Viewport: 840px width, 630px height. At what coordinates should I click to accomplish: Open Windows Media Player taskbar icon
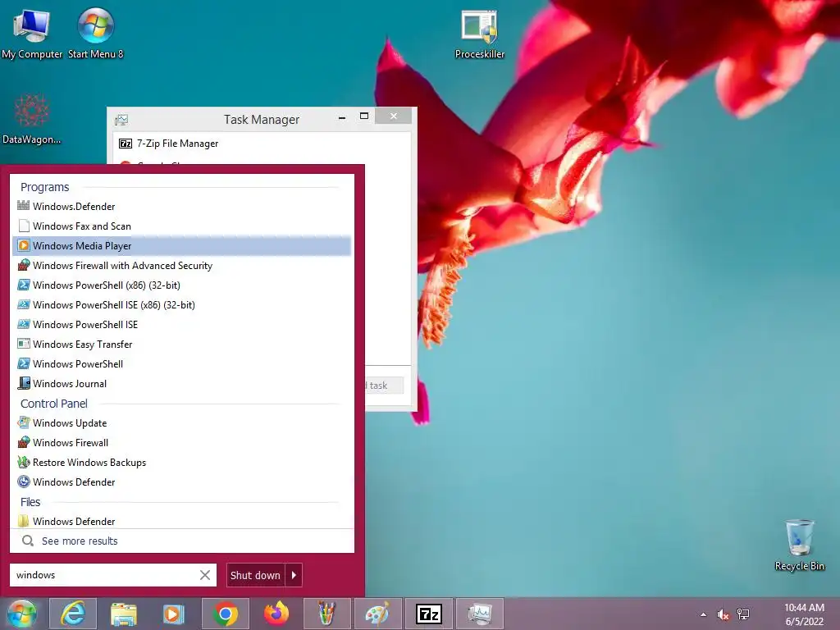pos(174,614)
